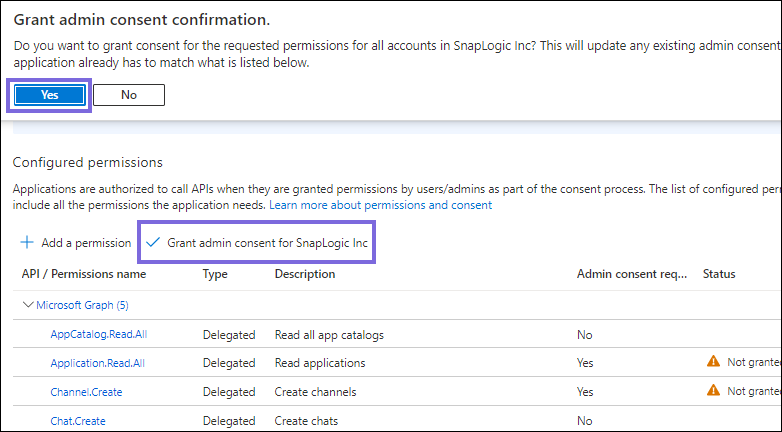Viewport: 782px width, 432px height.
Task: Click the Admin consent req... column header
Action: point(632,274)
